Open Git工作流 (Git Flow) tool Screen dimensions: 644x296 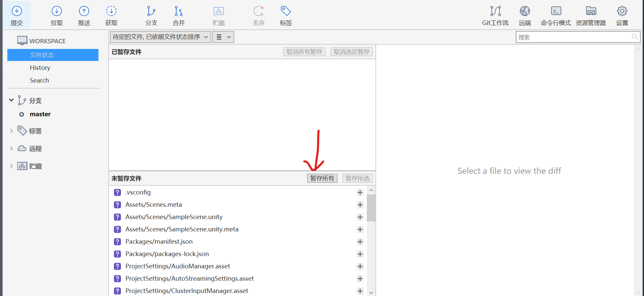(495, 11)
